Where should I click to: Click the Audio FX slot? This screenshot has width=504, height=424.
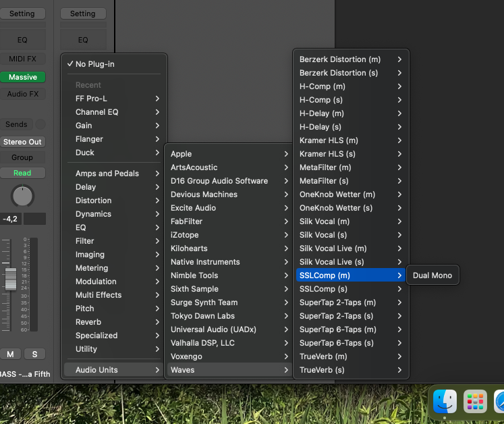pyautogui.click(x=22, y=94)
